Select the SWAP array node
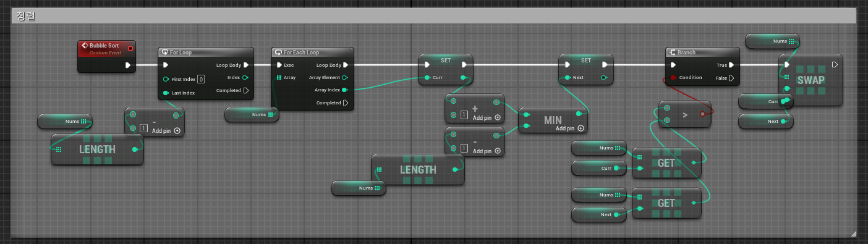This screenshot has height=244, width=868. 811,81
